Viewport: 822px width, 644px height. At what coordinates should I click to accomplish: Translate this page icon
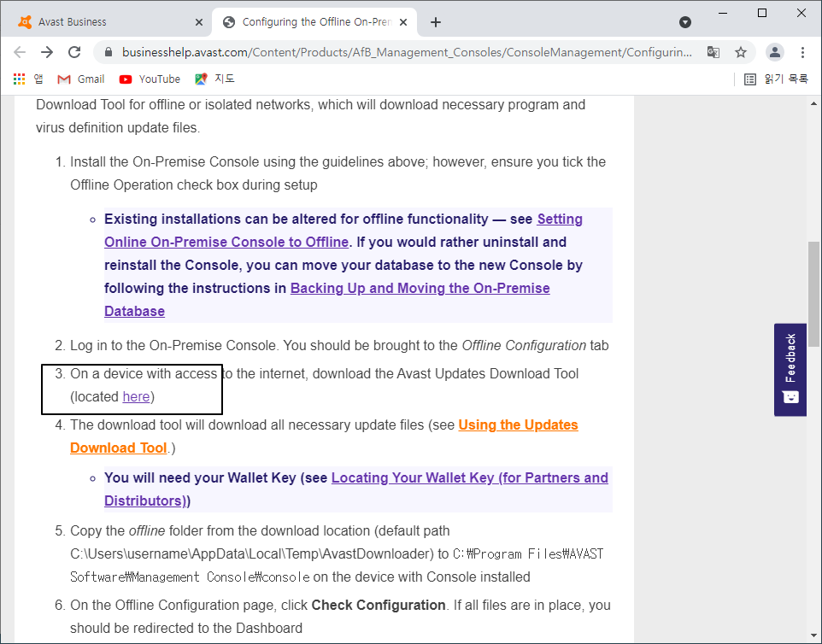(713, 52)
